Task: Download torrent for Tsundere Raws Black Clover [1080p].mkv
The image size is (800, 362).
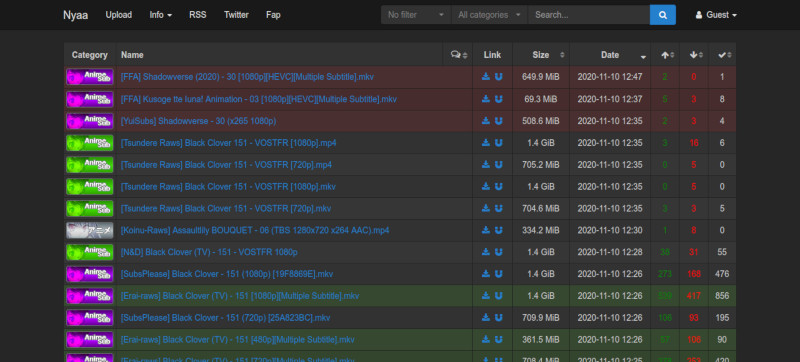Action: pos(486,187)
